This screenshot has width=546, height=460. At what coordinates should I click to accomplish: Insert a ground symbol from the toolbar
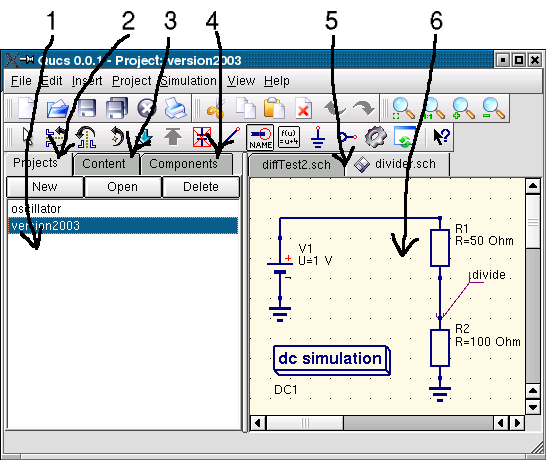point(318,137)
